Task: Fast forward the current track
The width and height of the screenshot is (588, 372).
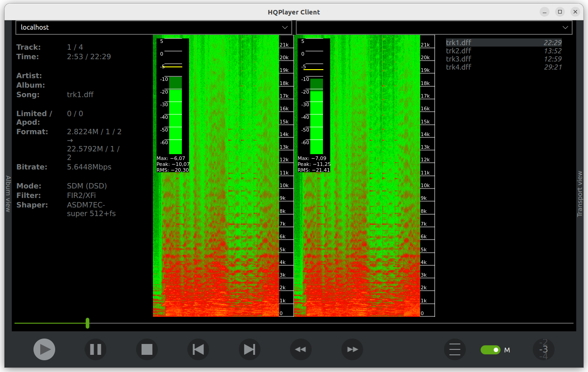Action: pyautogui.click(x=352, y=349)
